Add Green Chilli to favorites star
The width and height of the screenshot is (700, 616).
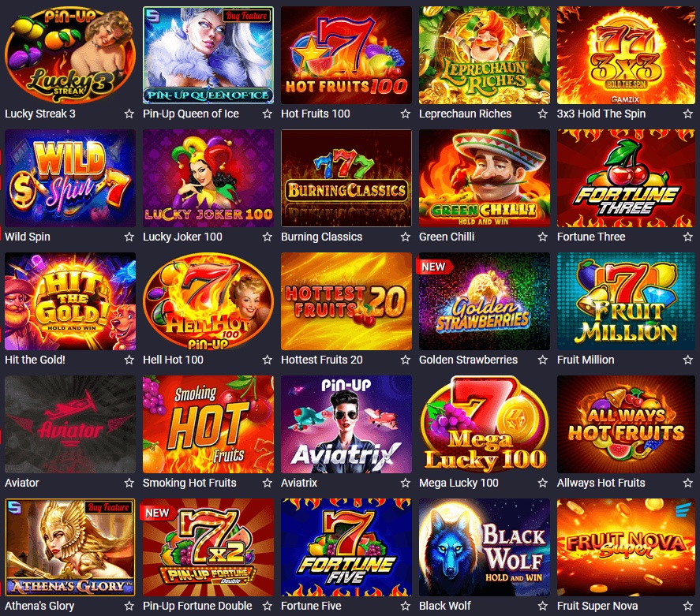click(x=542, y=237)
